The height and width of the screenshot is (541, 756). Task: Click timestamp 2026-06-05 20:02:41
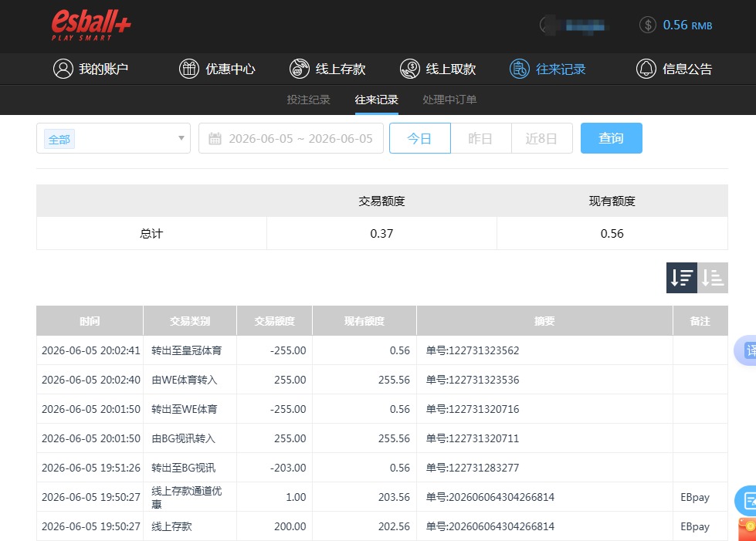click(91, 350)
